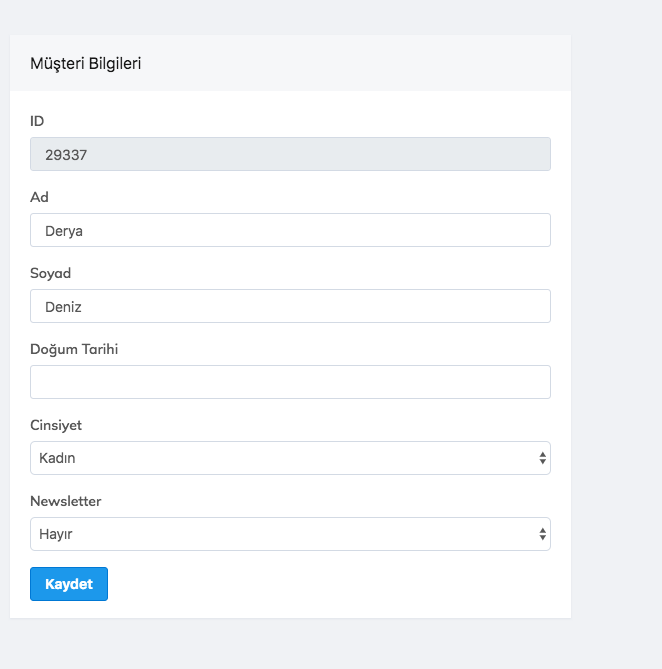Screen dimensions: 662x669
Task: Focus the Ad input field
Action: [x=290, y=230]
